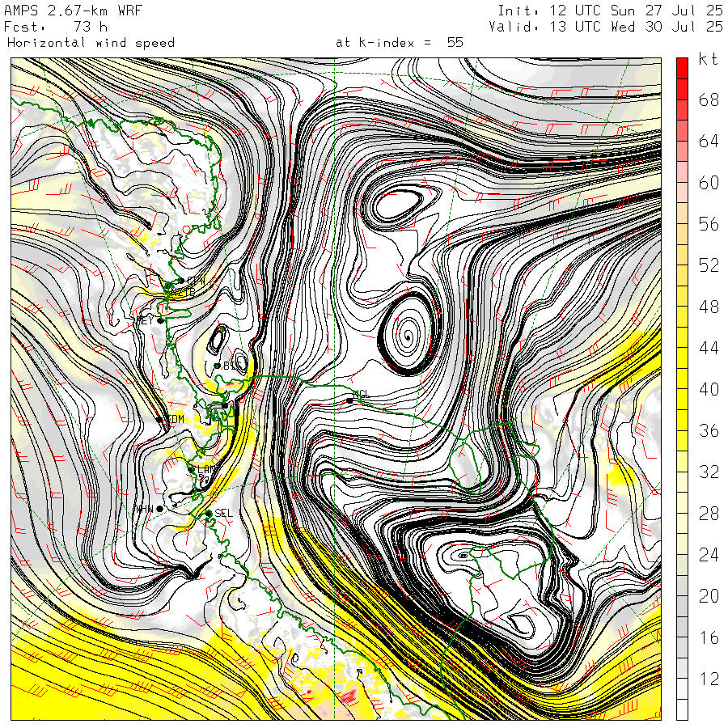Click the HHN station marker dot
The image size is (728, 728).
159,509
